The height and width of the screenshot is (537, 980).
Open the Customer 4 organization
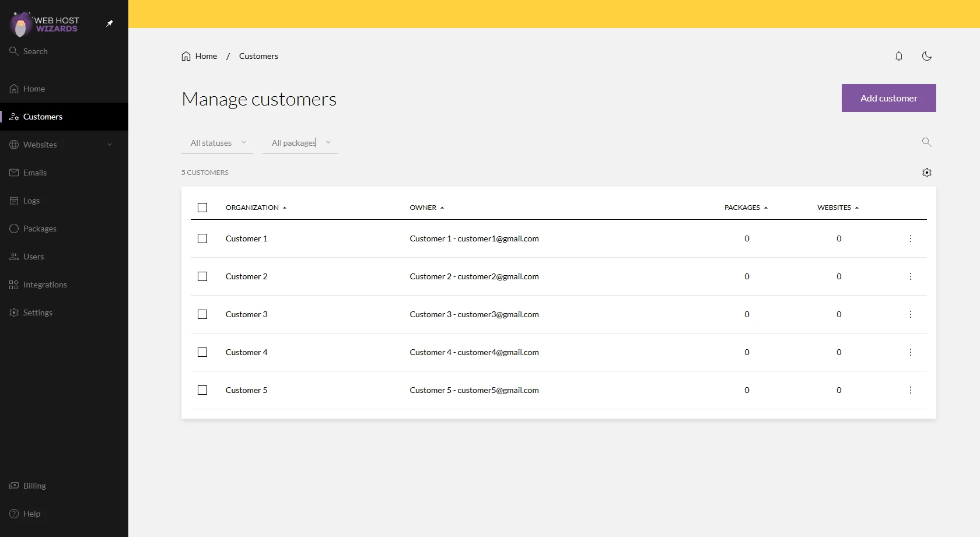[246, 352]
